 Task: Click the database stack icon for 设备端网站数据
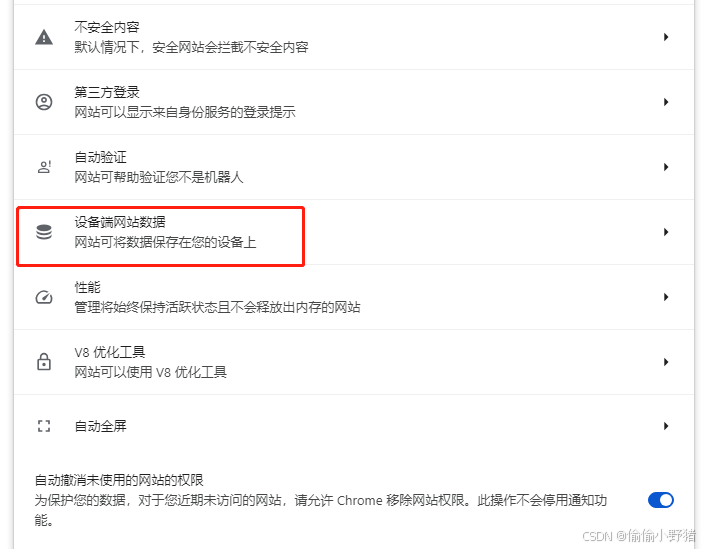44,232
